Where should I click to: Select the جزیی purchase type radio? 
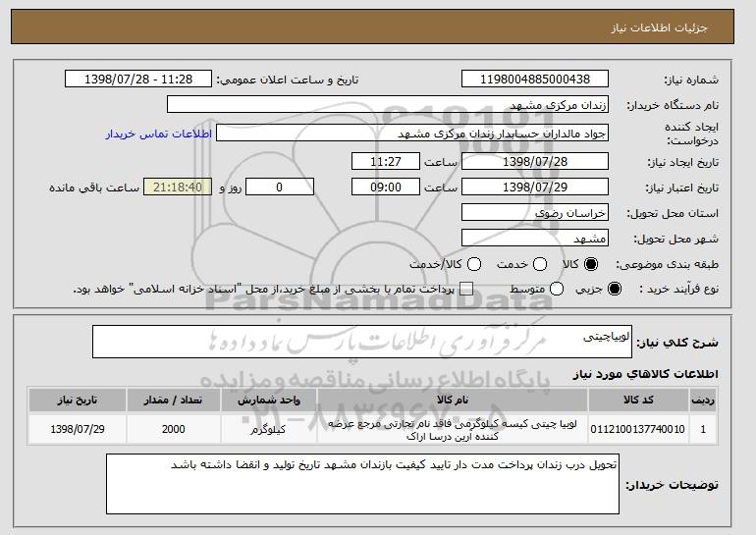tap(615, 290)
